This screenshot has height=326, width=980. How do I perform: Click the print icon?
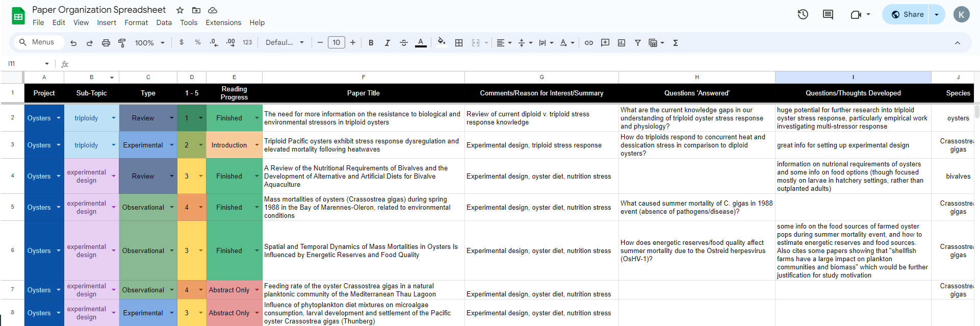[x=106, y=43]
